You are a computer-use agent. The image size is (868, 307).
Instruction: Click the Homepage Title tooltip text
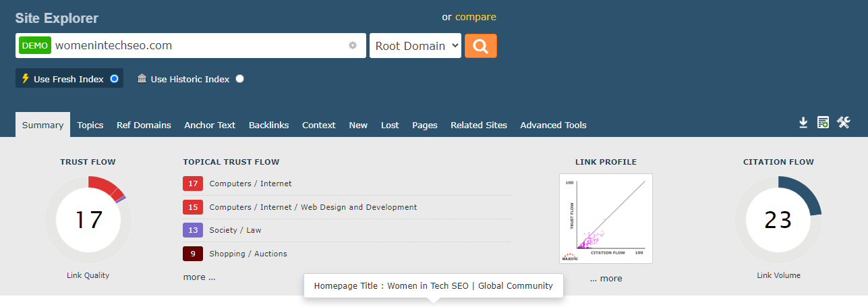coord(434,285)
